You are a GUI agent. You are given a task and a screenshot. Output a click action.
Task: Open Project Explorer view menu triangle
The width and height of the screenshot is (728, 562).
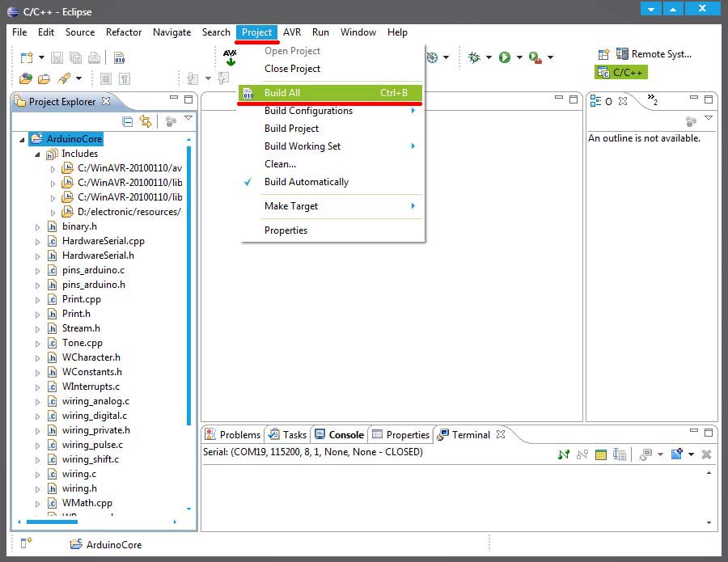(x=188, y=118)
